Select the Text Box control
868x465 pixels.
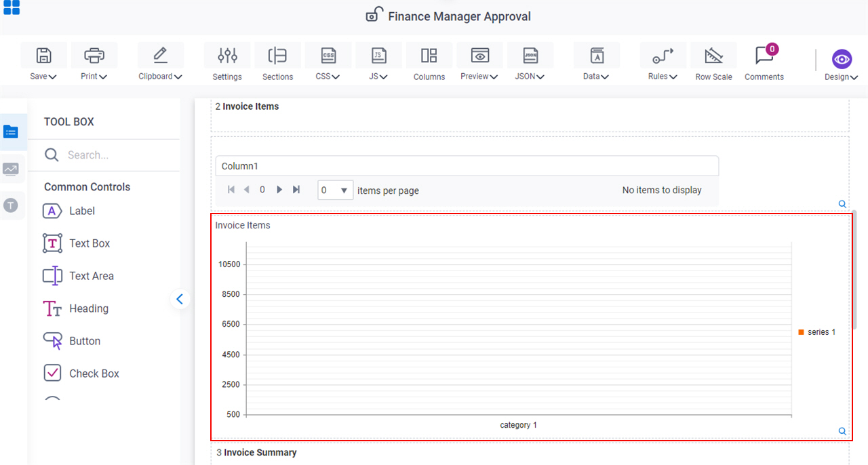click(x=77, y=243)
